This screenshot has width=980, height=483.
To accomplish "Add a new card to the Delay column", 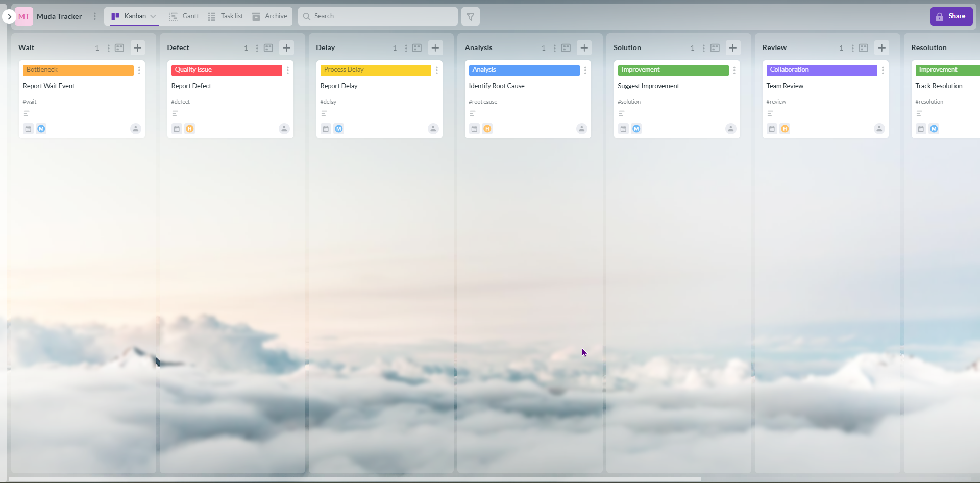I will tap(435, 47).
